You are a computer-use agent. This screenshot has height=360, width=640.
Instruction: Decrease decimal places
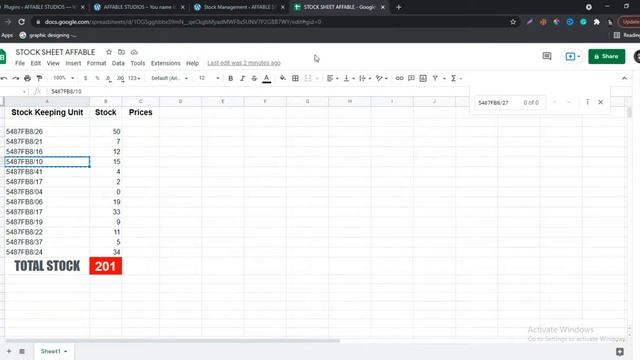(x=108, y=78)
